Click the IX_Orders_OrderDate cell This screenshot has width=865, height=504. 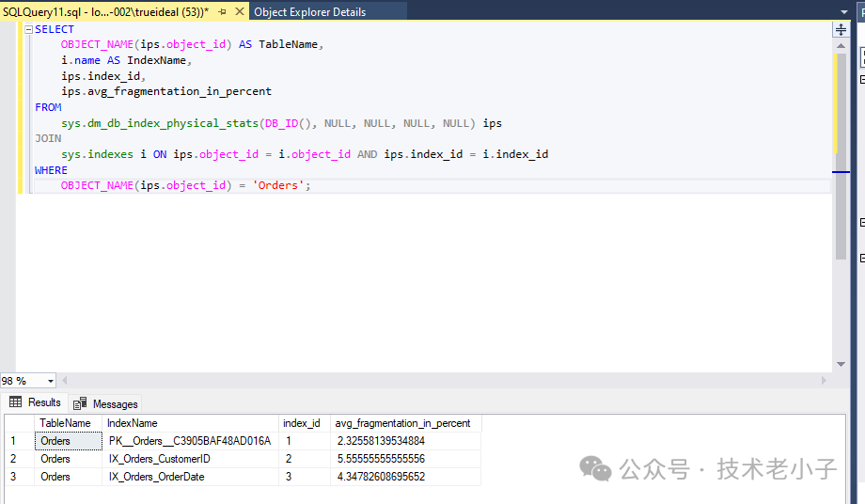point(190,477)
